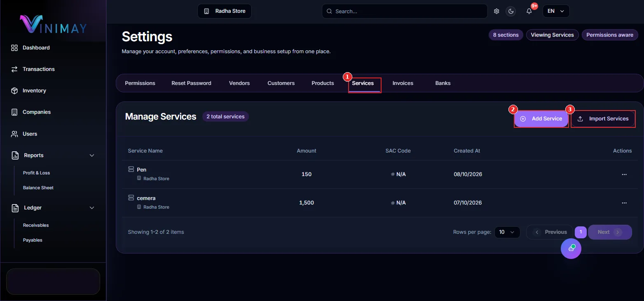Select the Invoices tab
644x301 pixels.
403,83
